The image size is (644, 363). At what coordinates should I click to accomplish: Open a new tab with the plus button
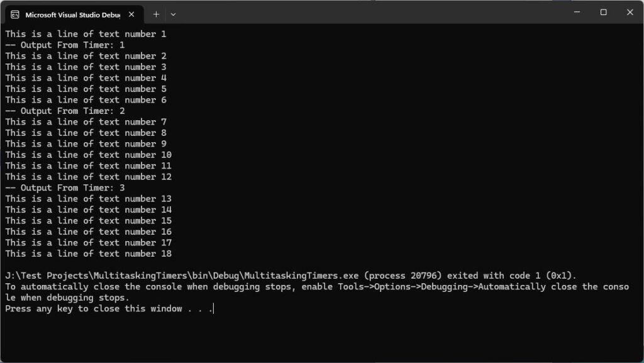156,14
